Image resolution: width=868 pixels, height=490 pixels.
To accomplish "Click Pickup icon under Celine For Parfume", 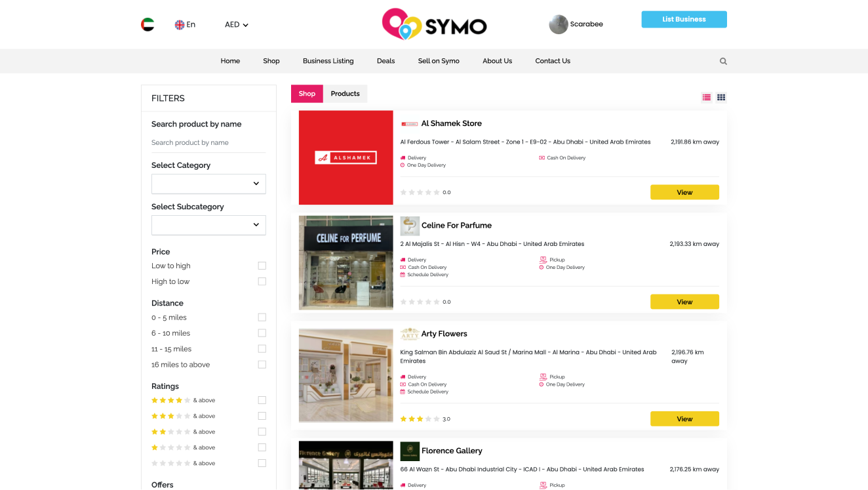I will [x=543, y=260].
